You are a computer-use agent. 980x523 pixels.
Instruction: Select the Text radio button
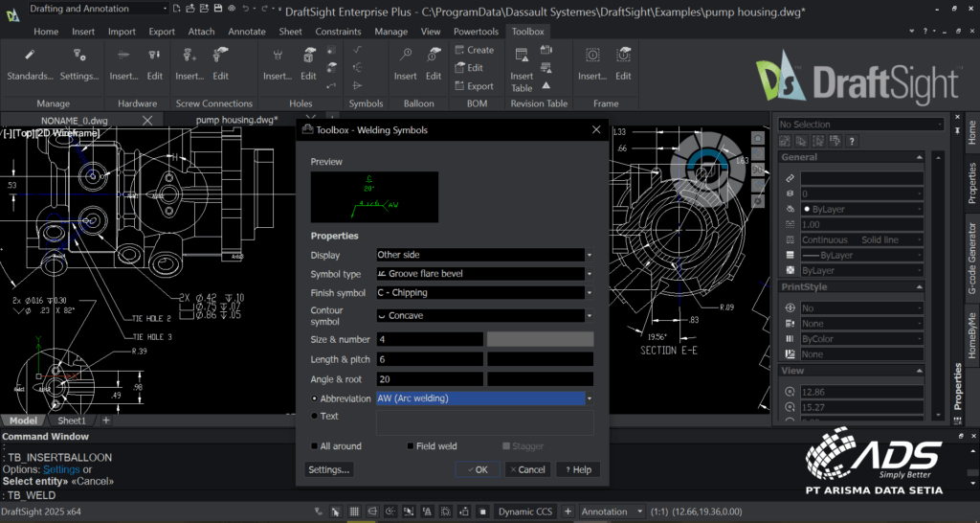pos(314,416)
